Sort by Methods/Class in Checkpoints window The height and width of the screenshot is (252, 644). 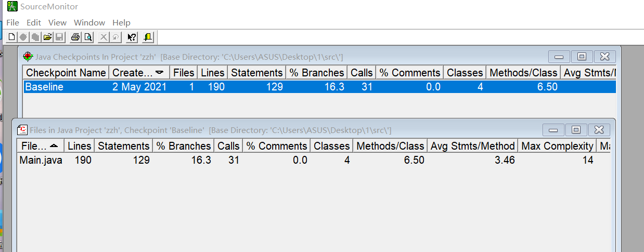pyautogui.click(x=523, y=73)
